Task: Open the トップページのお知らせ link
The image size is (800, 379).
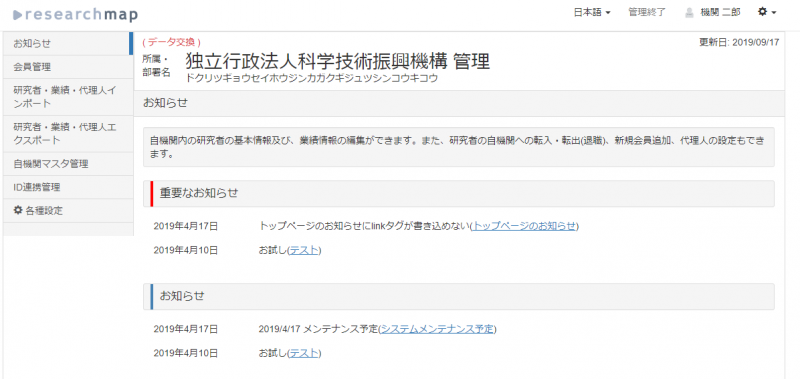Action: (524, 226)
